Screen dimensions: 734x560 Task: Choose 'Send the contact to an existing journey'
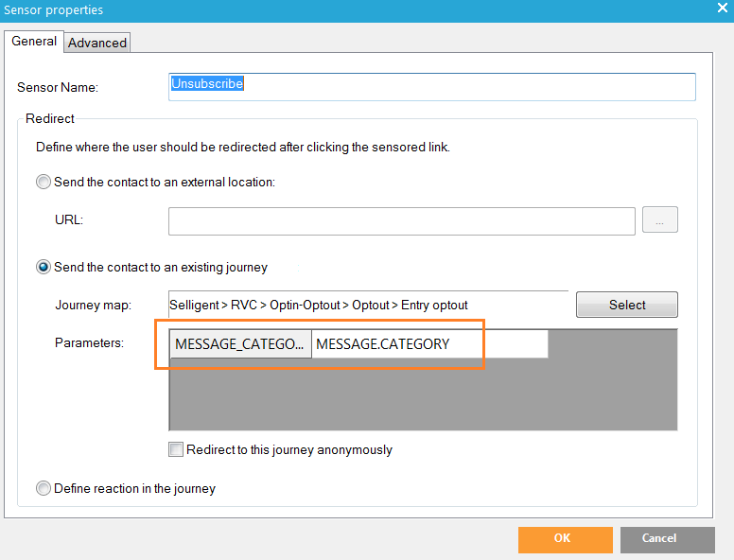(44, 267)
